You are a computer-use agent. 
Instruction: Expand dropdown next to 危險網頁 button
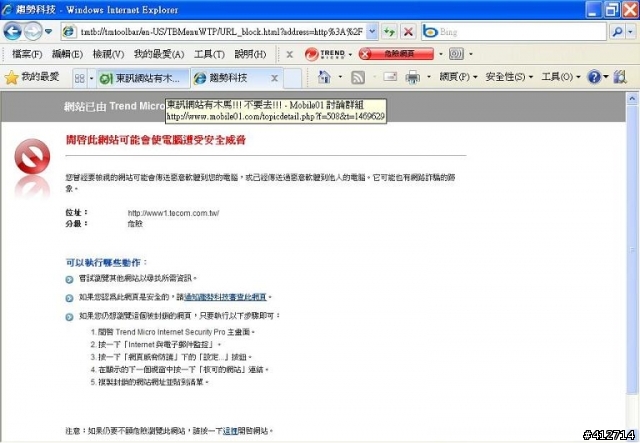441,54
